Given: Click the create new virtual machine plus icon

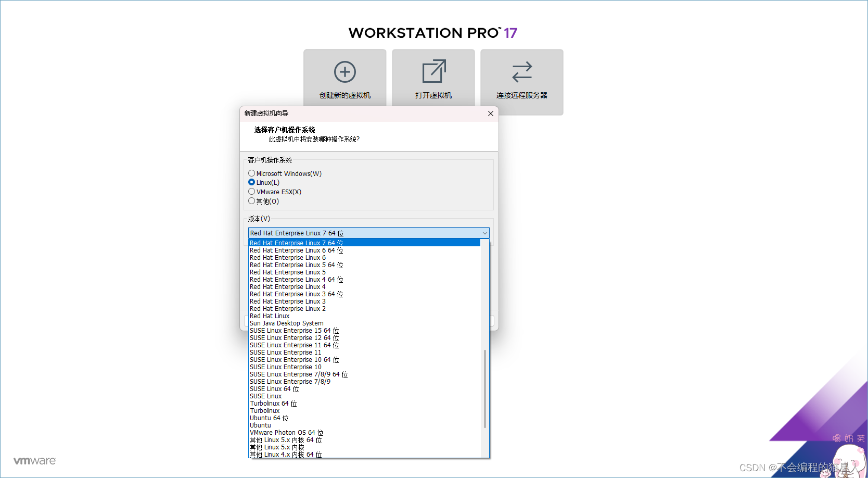Looking at the screenshot, I should (x=344, y=72).
